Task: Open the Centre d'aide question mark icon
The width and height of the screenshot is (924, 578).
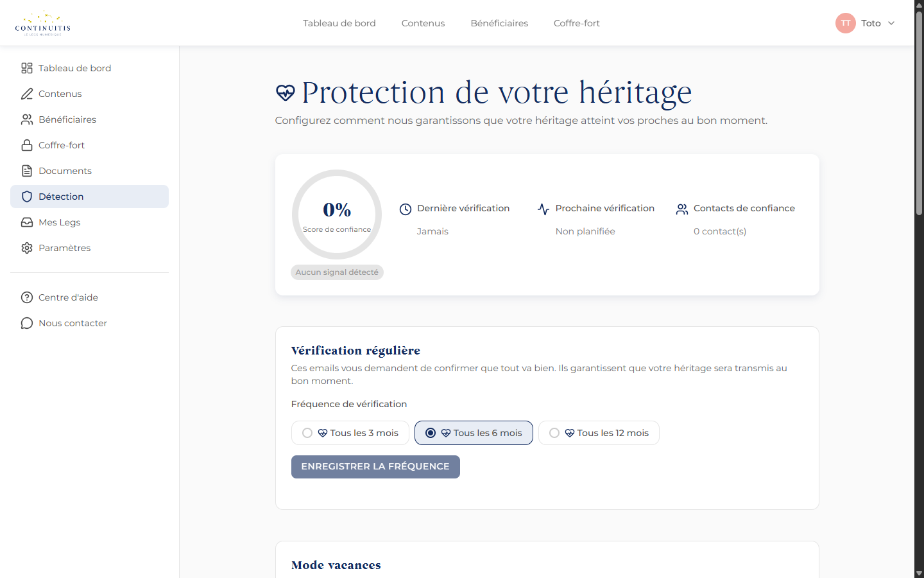Action: tap(26, 297)
